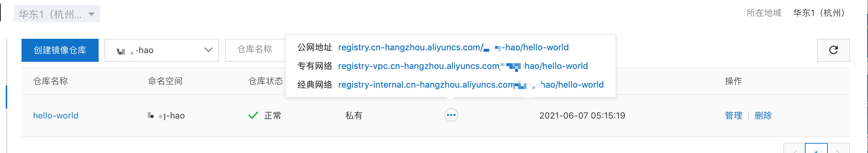Screen dimensions: 868x153
Task: Click the 私有 repository type cell
Action: 354,116
